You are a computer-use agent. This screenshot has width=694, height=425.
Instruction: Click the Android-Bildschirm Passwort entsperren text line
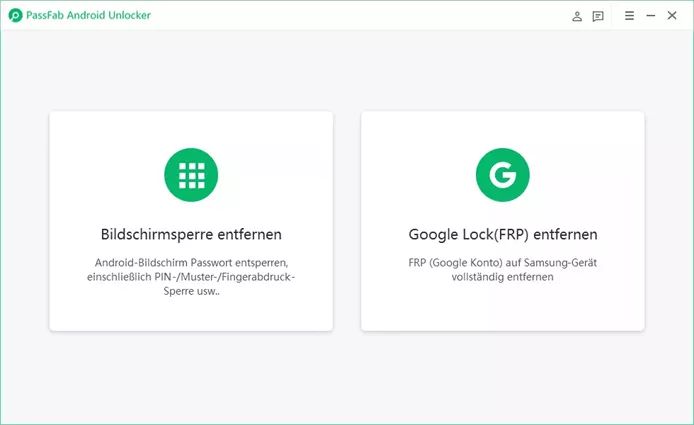pyautogui.click(x=191, y=263)
